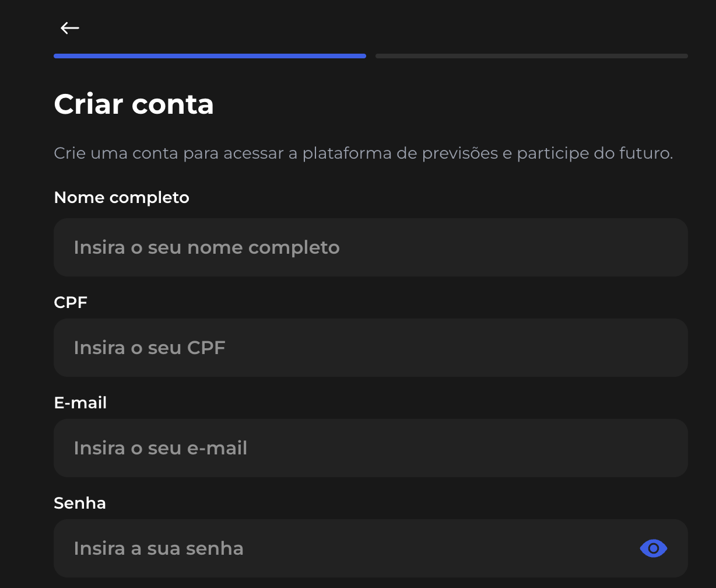Click the filled blue progress step bar

210,56
